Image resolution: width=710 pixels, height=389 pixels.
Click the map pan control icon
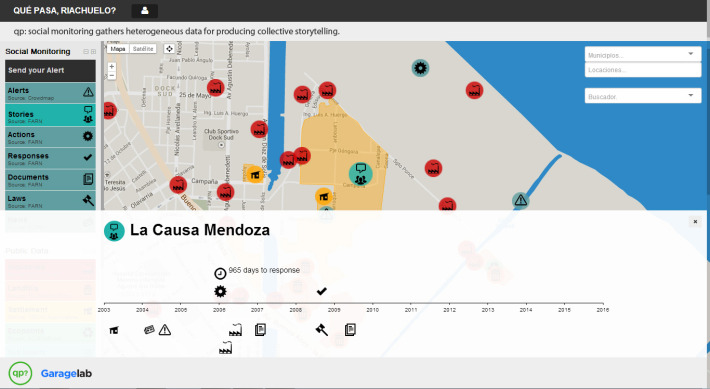pos(169,48)
